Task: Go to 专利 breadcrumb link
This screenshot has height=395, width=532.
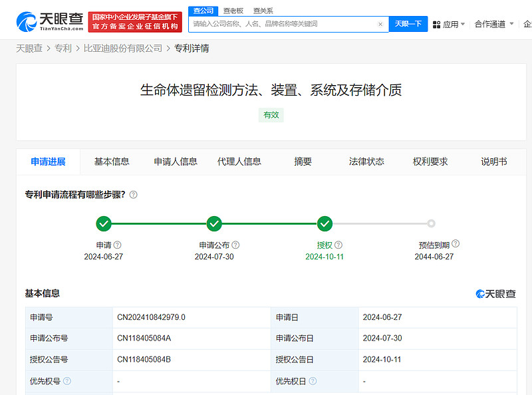Action: click(63, 49)
